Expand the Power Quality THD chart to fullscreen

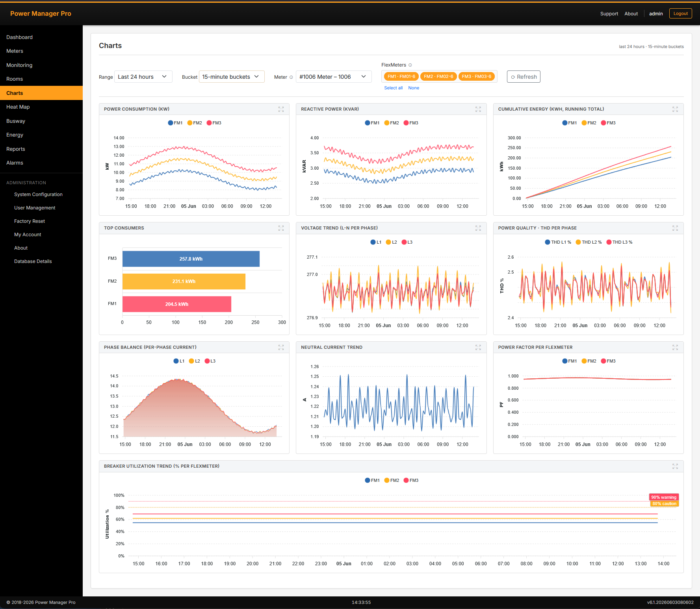(x=675, y=228)
